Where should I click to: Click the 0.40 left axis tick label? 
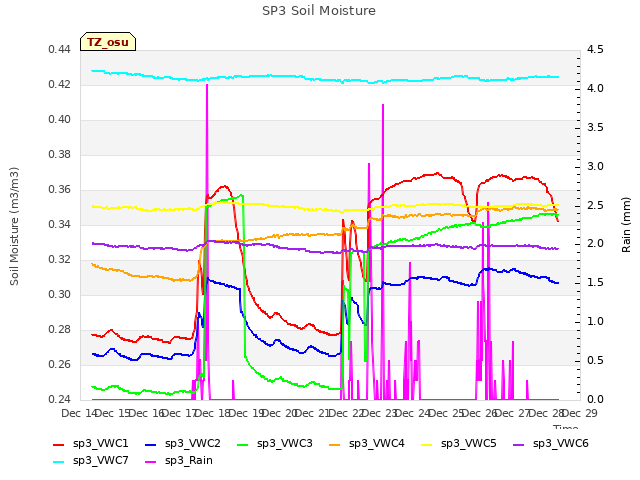coord(59,120)
